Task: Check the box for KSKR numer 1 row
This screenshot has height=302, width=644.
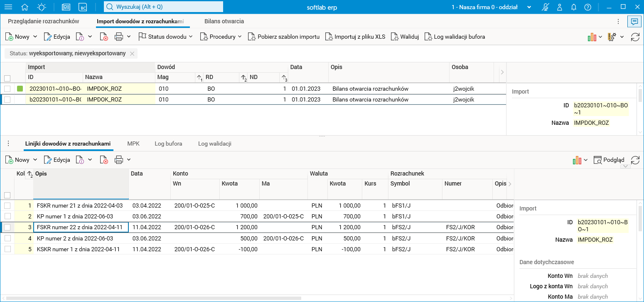Action: click(7, 249)
